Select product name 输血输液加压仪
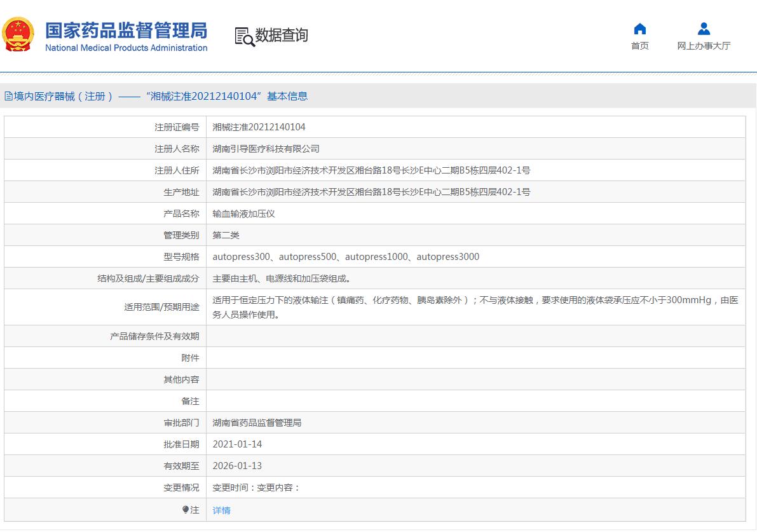The image size is (757, 532). coord(244,214)
